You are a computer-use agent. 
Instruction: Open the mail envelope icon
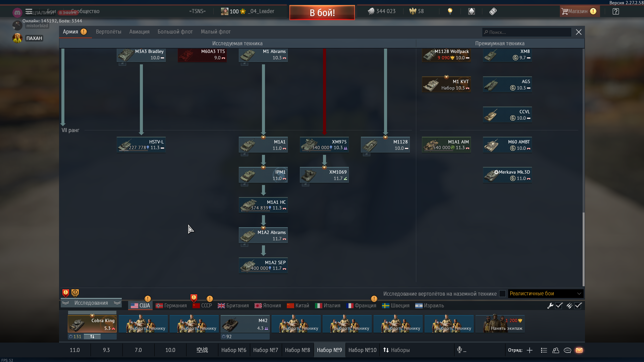579,350
